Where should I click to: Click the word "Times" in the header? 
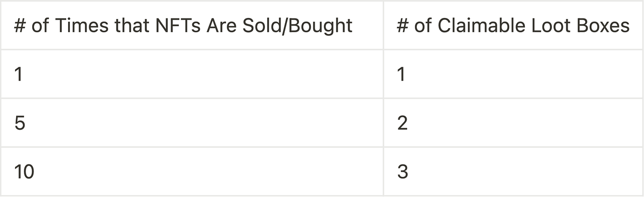[81, 25]
